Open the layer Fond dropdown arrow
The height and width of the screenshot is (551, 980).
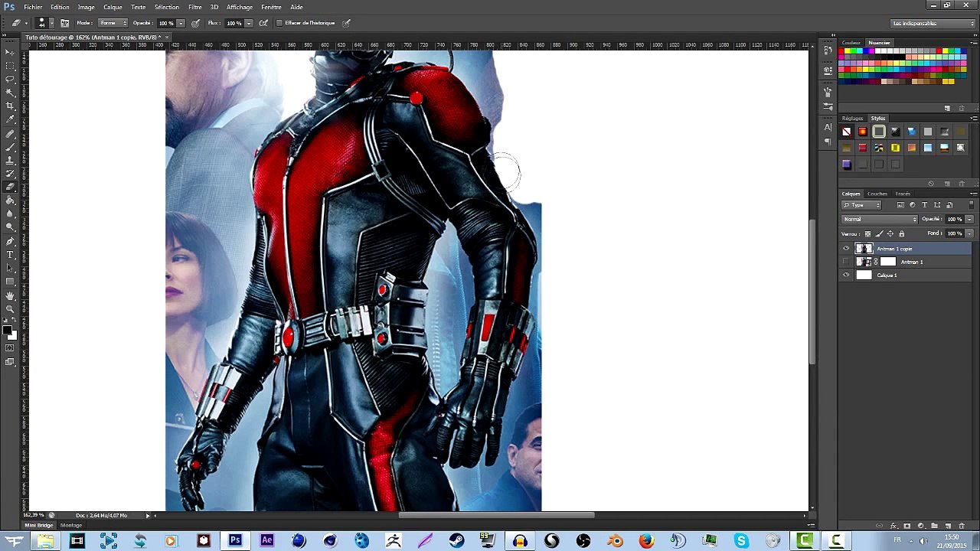click(x=969, y=233)
